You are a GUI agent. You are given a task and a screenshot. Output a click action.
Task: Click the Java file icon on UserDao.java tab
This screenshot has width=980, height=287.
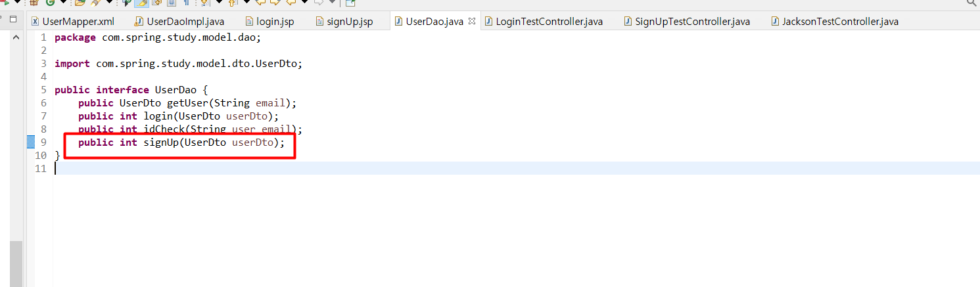point(398,22)
